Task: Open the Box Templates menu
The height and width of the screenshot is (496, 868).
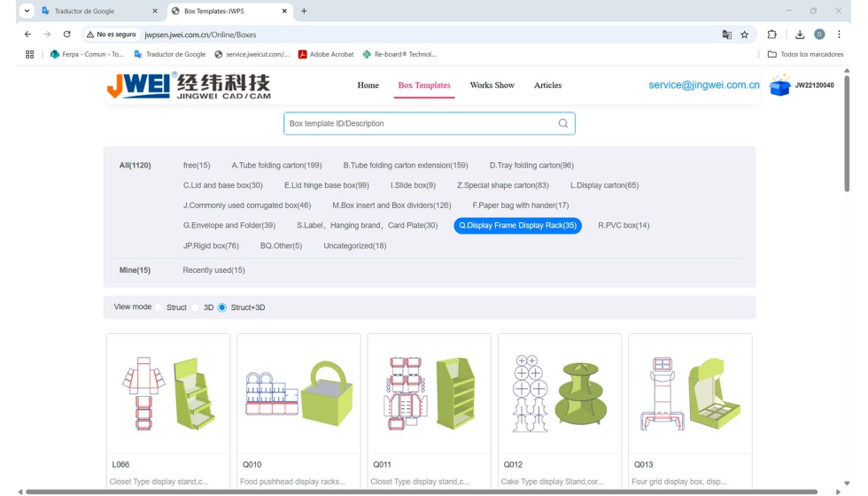Action: click(x=424, y=85)
